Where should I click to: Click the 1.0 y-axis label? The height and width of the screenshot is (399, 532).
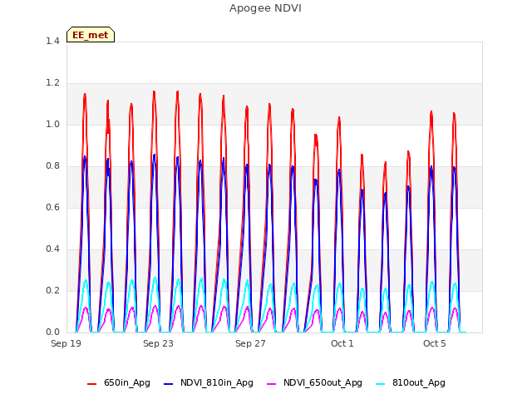point(52,124)
